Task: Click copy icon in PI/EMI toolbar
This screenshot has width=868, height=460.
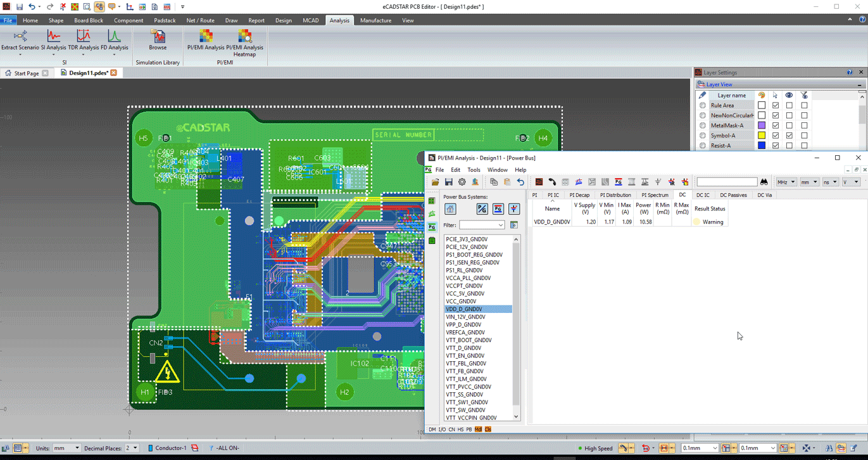Action: tap(494, 182)
